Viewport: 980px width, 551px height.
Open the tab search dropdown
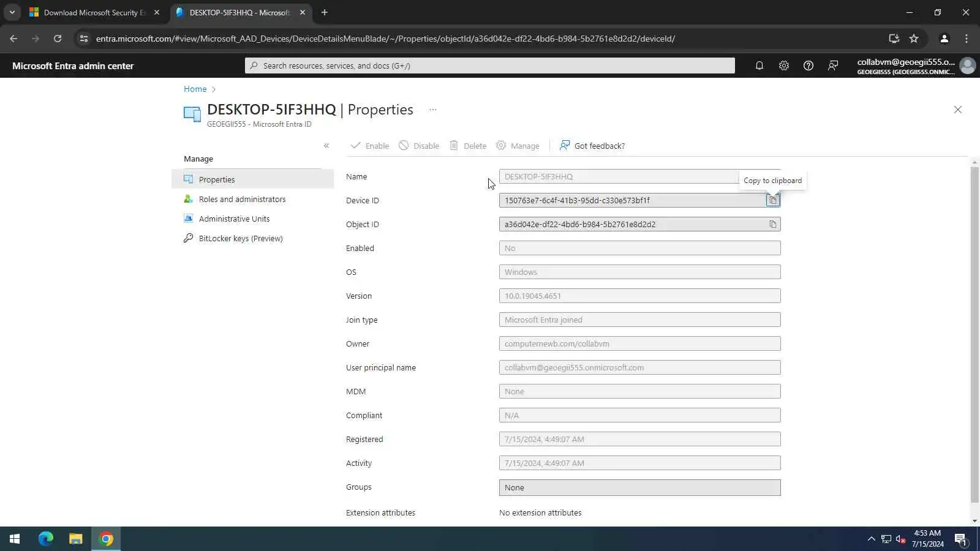click(12, 12)
